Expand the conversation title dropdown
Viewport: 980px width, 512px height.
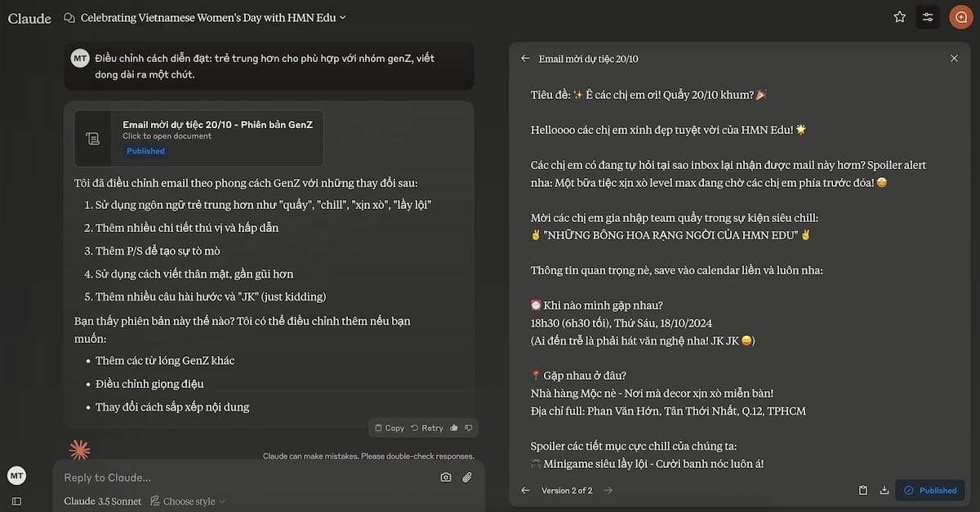pos(343,17)
